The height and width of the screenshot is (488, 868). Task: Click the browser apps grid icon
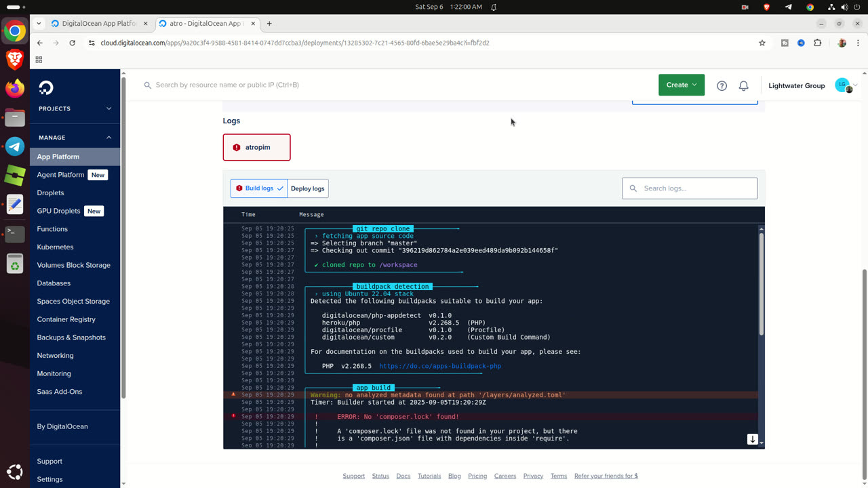(39, 60)
